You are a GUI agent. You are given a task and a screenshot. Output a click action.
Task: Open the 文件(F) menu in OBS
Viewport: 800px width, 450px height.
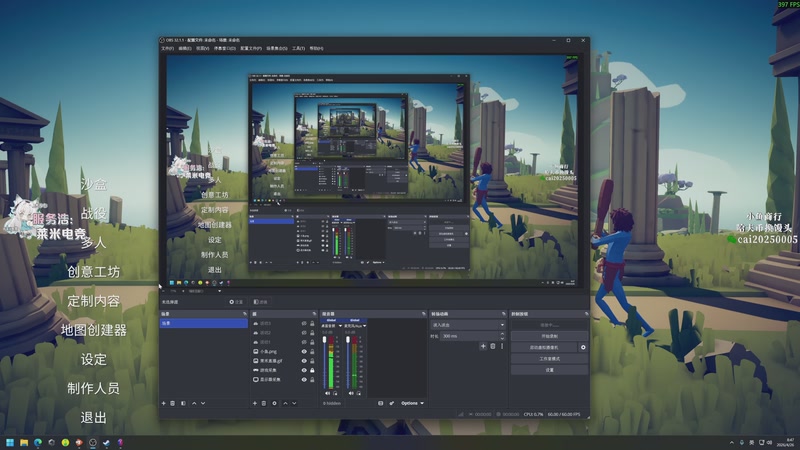click(x=167, y=48)
